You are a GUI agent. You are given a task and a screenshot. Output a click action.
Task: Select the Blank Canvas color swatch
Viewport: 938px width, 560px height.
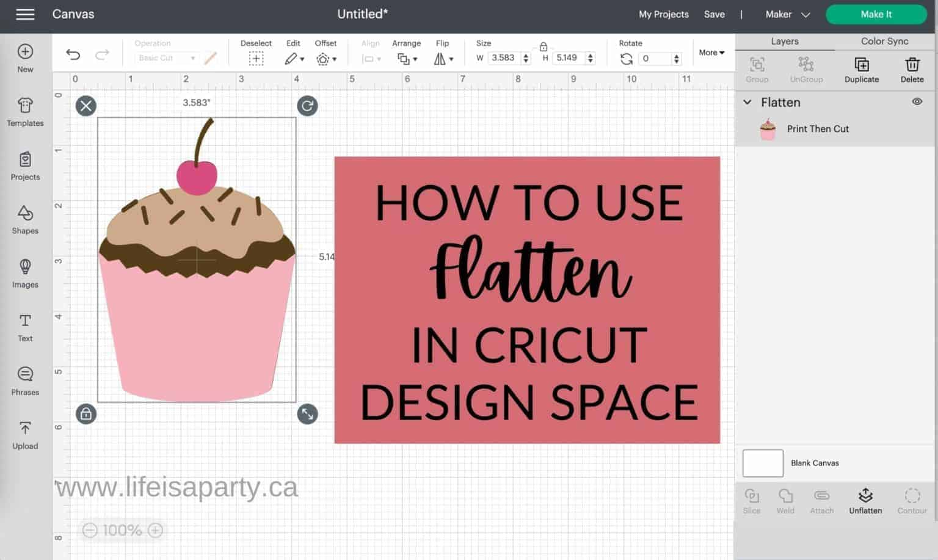(x=762, y=463)
